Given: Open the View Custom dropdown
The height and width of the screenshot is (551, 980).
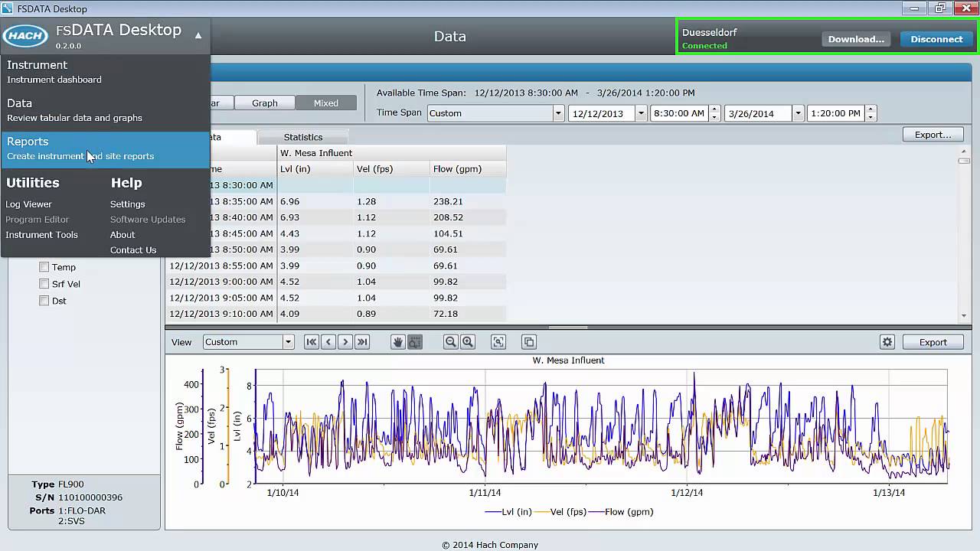Looking at the screenshot, I should [x=288, y=342].
